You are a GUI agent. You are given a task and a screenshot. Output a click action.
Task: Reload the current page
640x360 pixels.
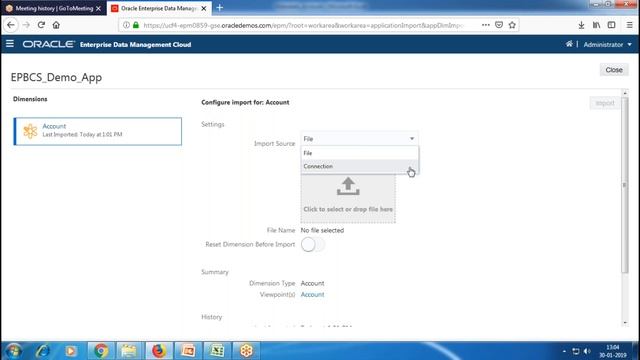pos(41,25)
